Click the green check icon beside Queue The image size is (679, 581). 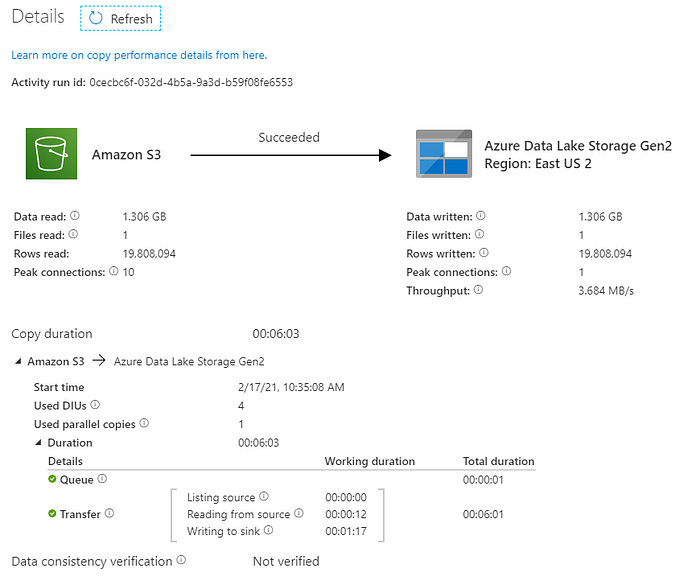coord(52,479)
